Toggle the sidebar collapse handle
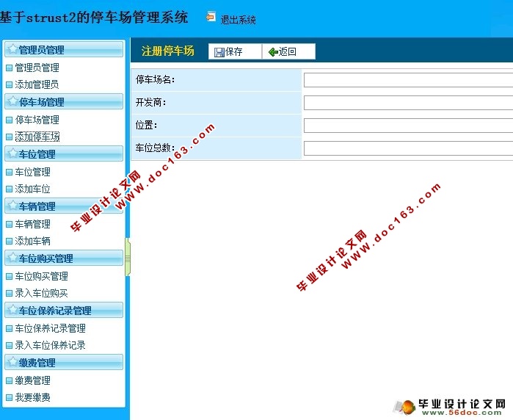This screenshot has height=420, width=513. pos(128,257)
